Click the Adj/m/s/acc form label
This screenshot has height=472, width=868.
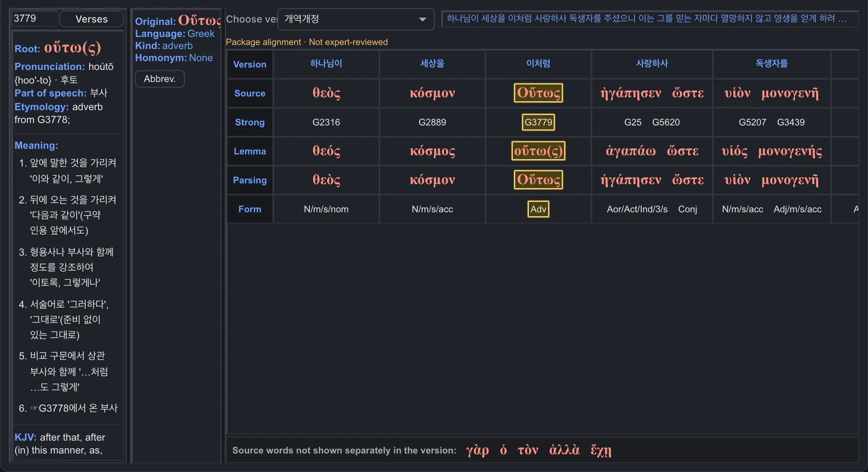(798, 209)
